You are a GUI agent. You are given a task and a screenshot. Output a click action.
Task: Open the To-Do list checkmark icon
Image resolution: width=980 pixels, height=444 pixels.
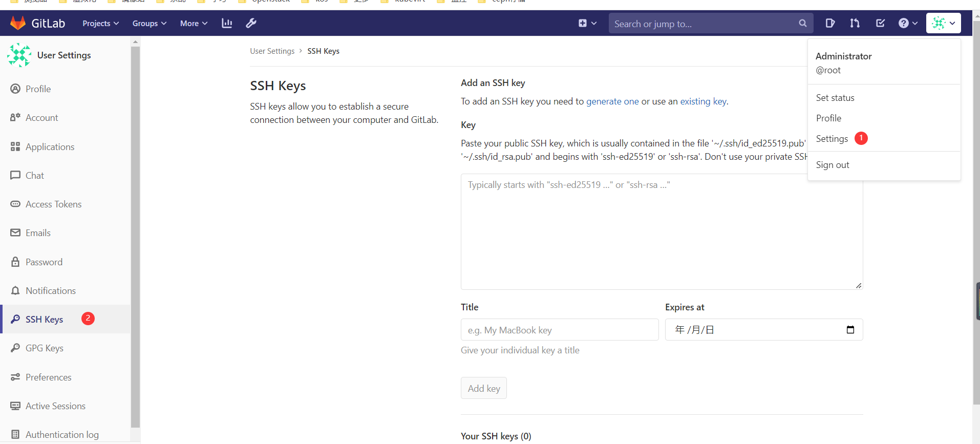(880, 23)
